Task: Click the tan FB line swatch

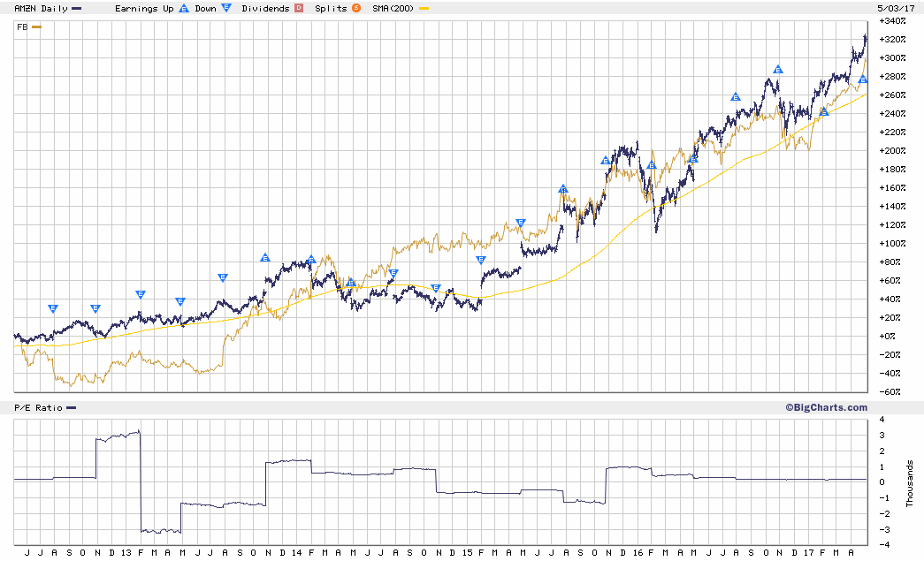Action: coord(36,27)
